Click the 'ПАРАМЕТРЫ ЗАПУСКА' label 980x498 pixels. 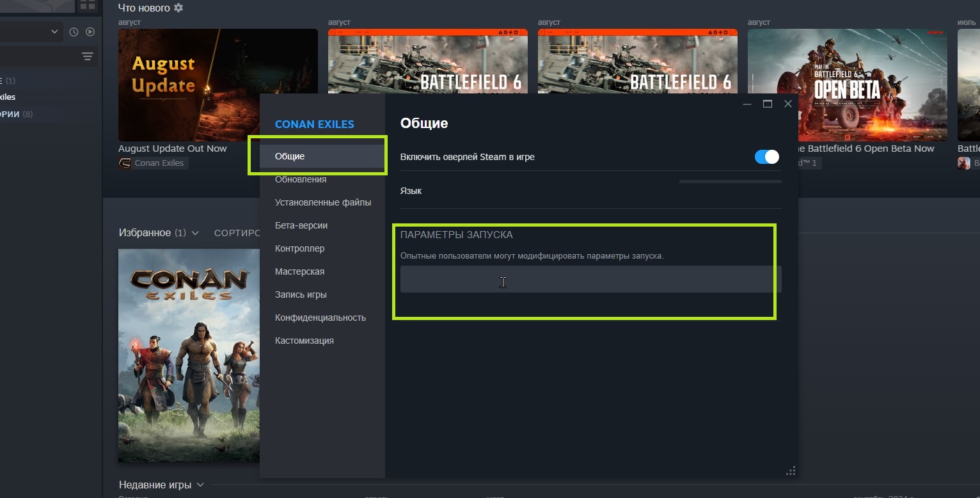click(457, 235)
